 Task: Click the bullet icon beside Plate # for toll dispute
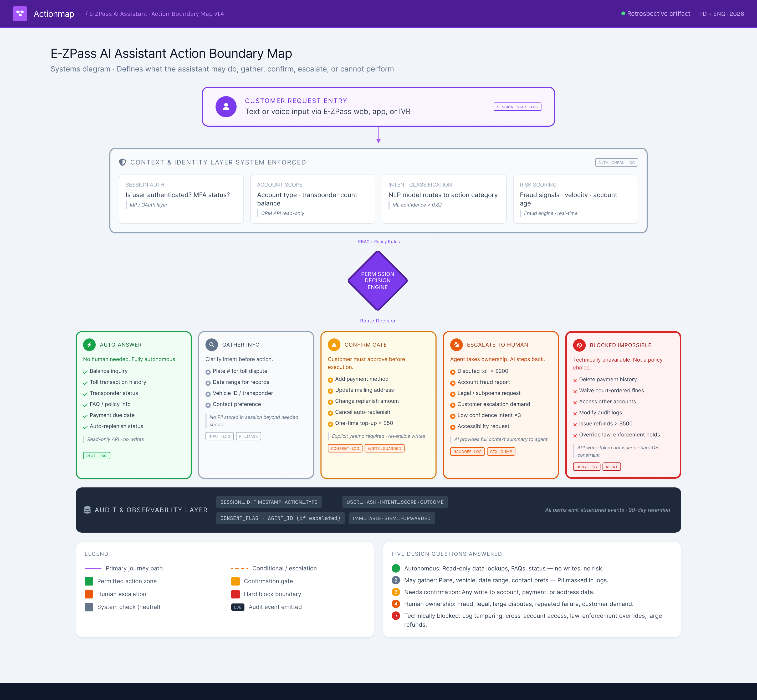tap(208, 372)
